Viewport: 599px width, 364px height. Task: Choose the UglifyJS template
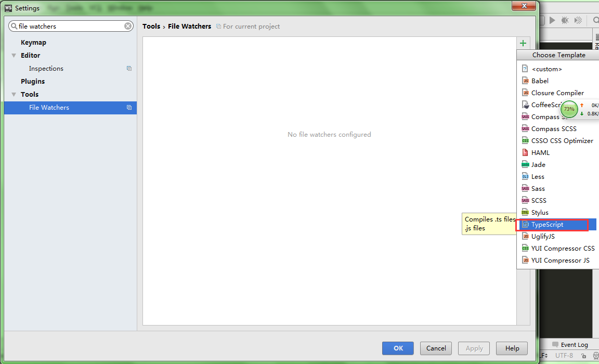click(x=558, y=237)
